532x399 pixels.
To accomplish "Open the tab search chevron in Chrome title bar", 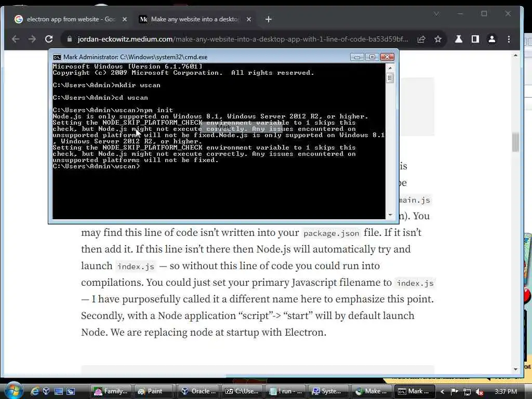I will 436,14.
